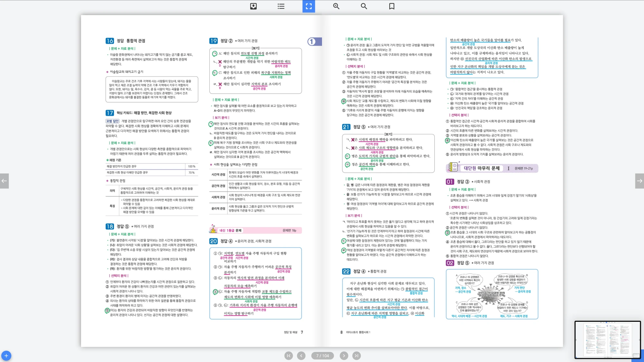Click the zoom in magnifier icon
Screen dimensions: 644x362
pos(336,6)
